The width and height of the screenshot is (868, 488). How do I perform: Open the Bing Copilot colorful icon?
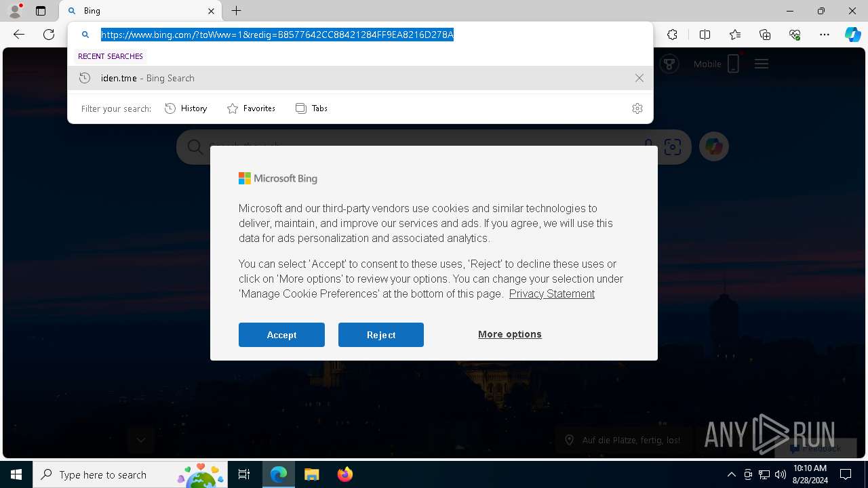714,146
